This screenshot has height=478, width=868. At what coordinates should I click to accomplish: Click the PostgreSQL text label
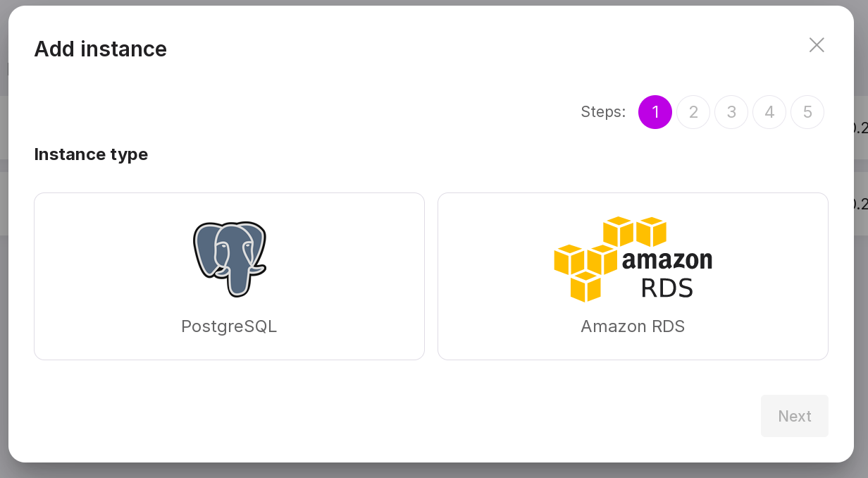click(x=229, y=326)
